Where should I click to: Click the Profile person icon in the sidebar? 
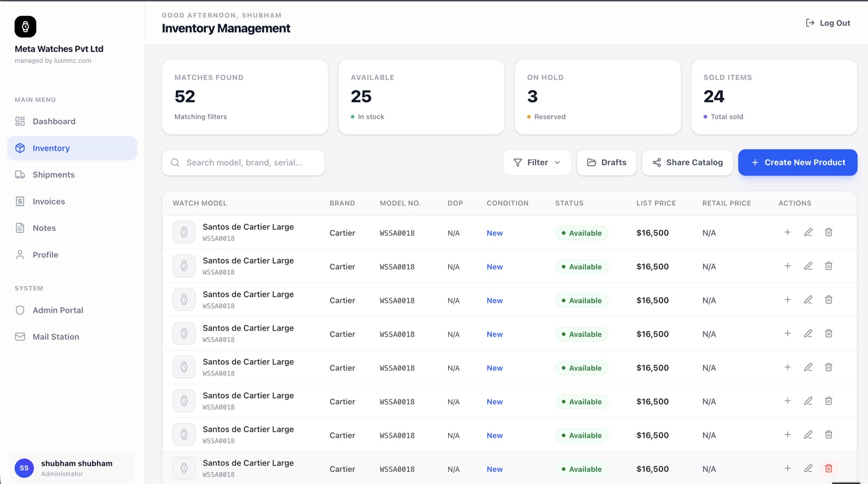tap(20, 255)
